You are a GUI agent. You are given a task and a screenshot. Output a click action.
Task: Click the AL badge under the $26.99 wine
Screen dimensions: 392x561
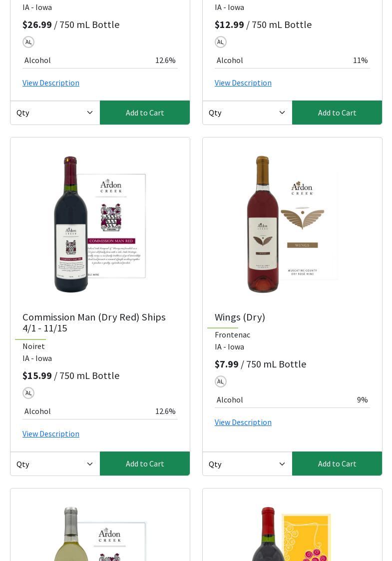[28, 42]
